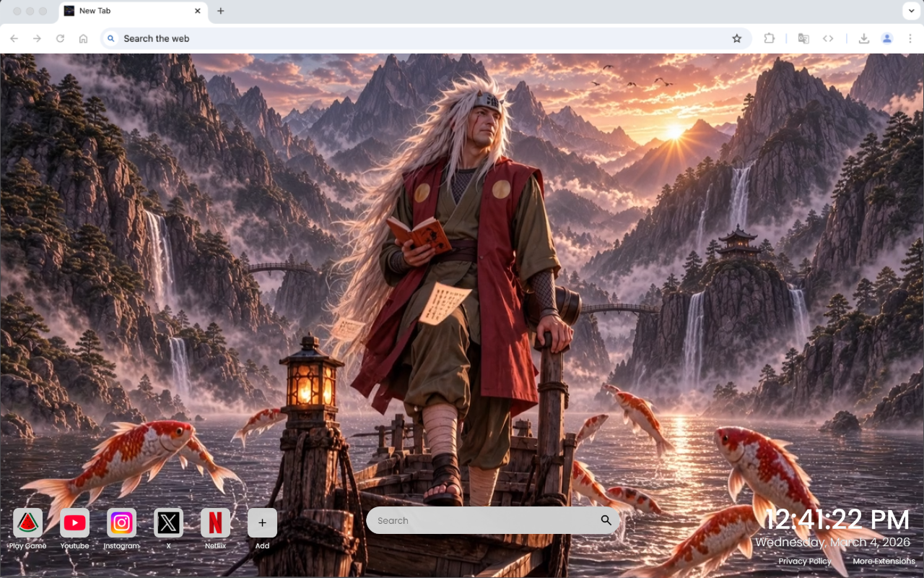Viewport: 924px width, 578px height.
Task: Click the address bar Search the web
Action: pos(426,38)
